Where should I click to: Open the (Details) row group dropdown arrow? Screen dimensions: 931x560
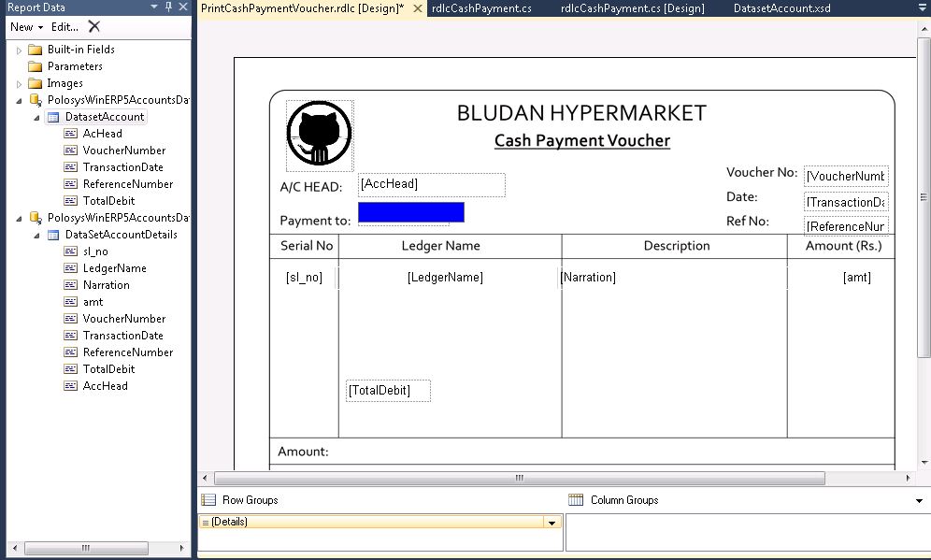pos(552,523)
